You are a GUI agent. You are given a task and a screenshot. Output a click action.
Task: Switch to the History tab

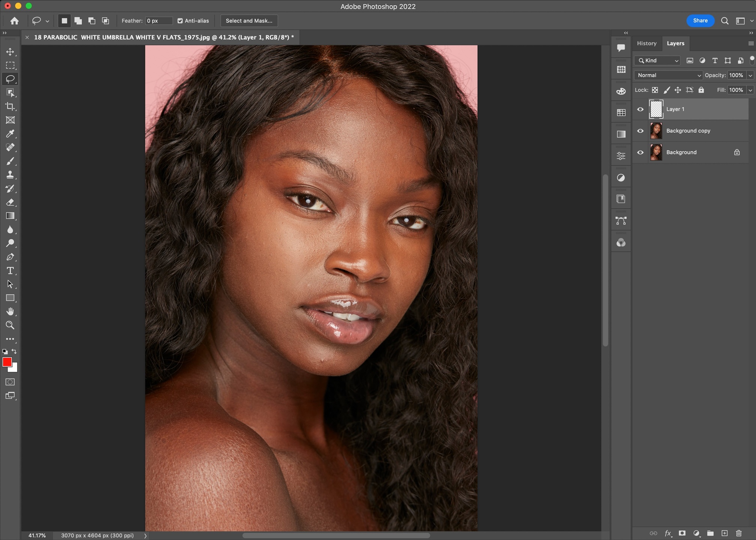(647, 43)
